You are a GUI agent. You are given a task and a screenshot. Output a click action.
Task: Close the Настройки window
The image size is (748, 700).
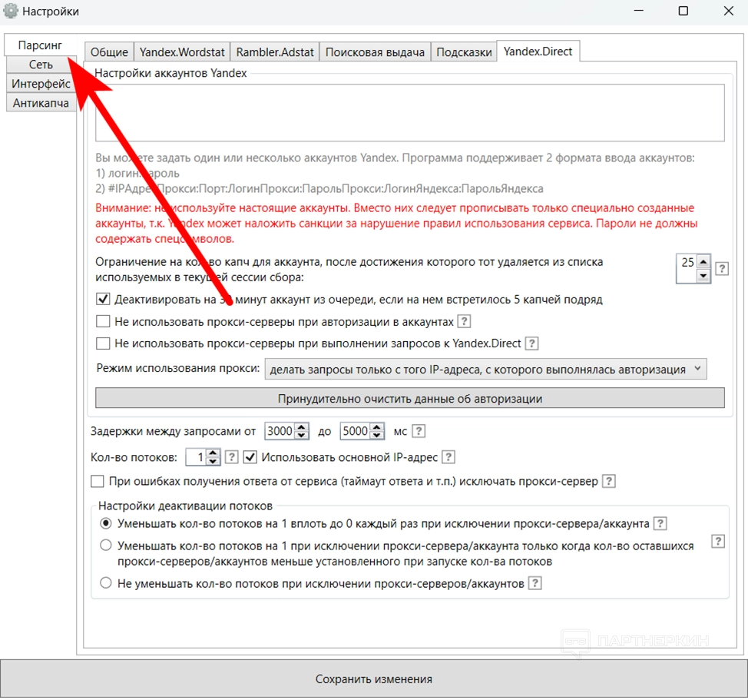point(729,11)
